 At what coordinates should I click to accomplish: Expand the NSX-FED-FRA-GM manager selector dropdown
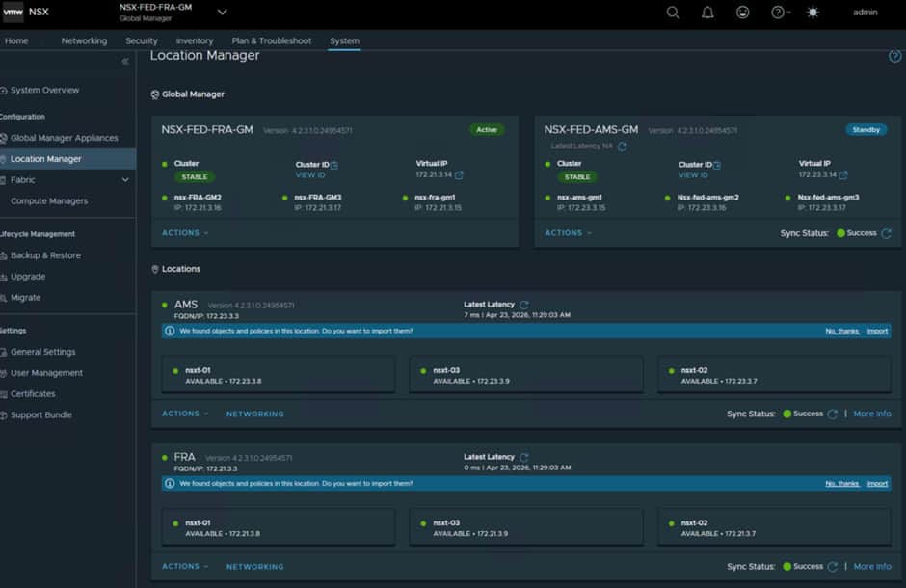(x=223, y=13)
